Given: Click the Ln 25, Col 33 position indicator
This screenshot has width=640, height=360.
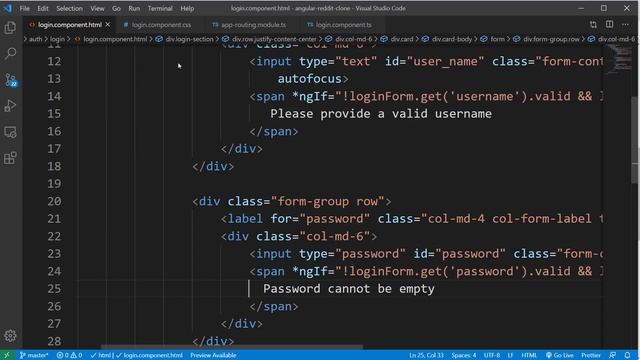Looking at the screenshot, I should click(426, 355).
